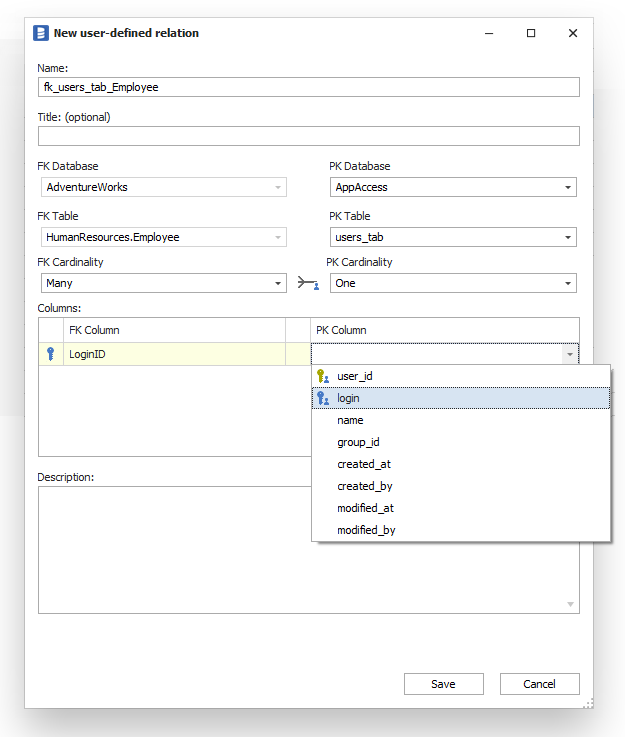Click the foreign key icon beside LoginID
The height and width of the screenshot is (737, 625).
50,354
